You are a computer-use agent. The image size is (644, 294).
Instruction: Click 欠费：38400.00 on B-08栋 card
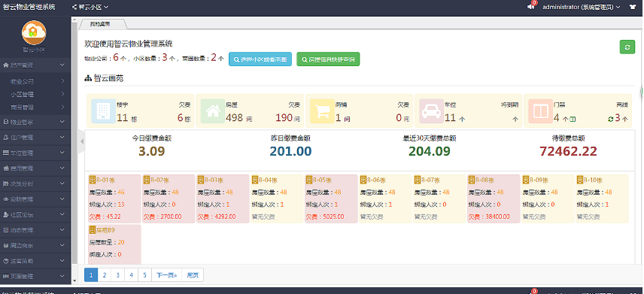tap(489, 217)
